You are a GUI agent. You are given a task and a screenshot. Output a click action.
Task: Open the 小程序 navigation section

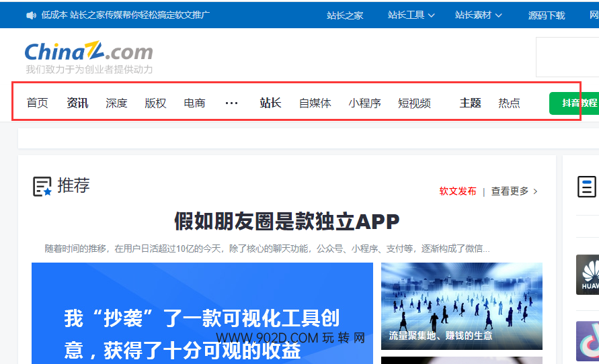[364, 103]
